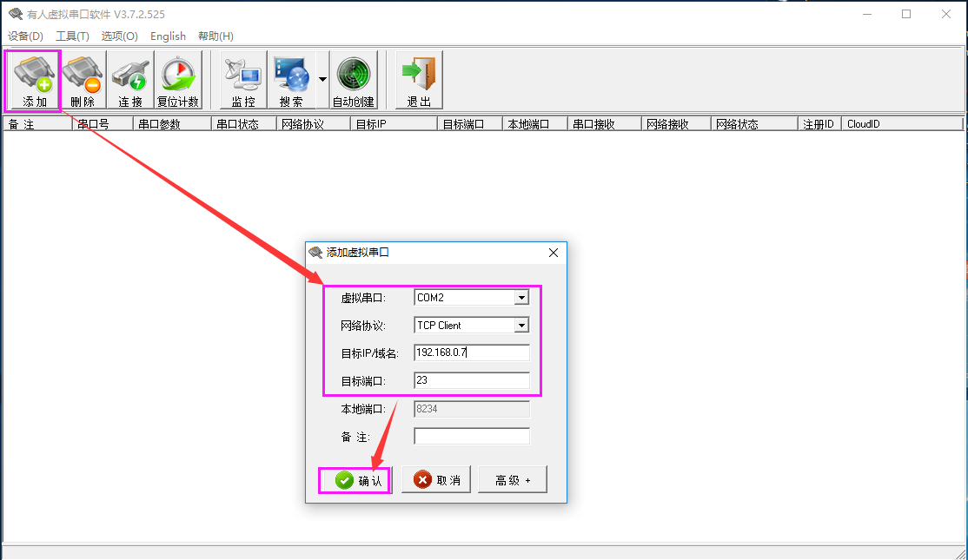Click the 退出 (Exit) toolbar icon
The width and height of the screenshot is (968, 560).
[419, 80]
